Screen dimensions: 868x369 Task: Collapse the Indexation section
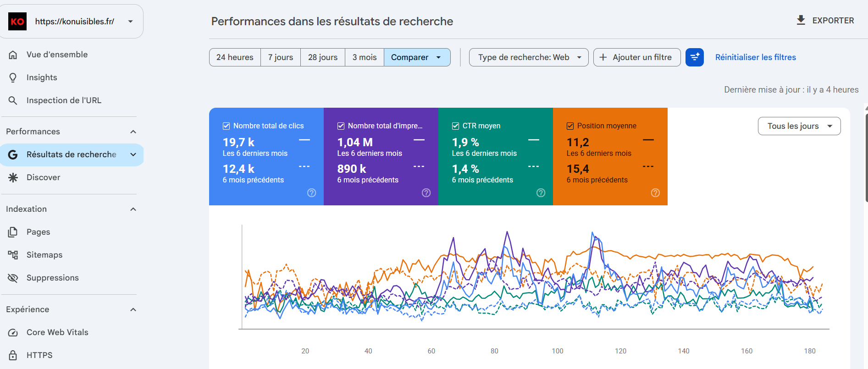133,209
